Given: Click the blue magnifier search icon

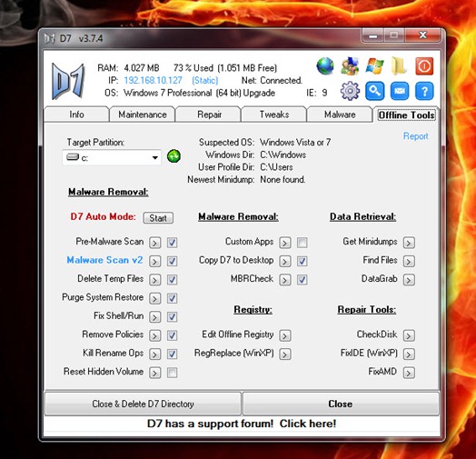Looking at the screenshot, I should coord(374,91).
